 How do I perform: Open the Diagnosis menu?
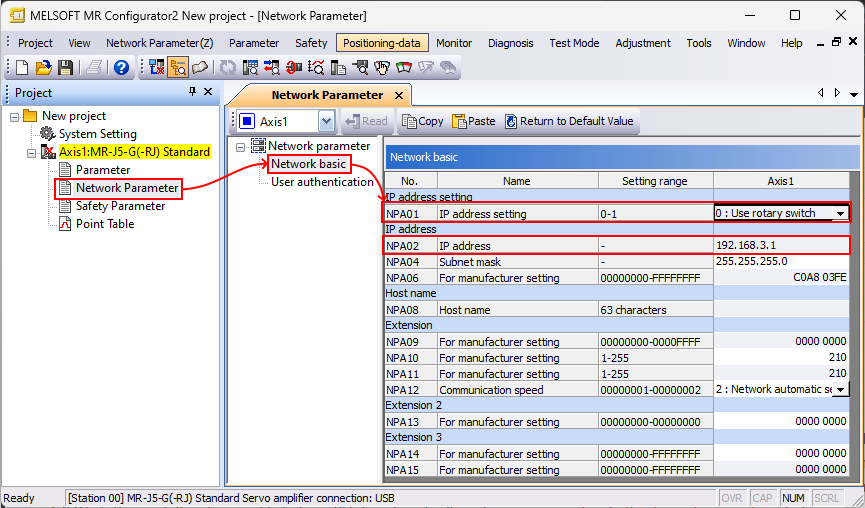tap(511, 43)
